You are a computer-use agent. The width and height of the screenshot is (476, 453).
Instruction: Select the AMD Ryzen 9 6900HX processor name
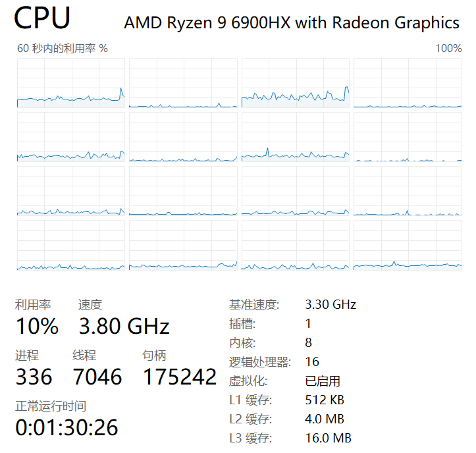291,22
